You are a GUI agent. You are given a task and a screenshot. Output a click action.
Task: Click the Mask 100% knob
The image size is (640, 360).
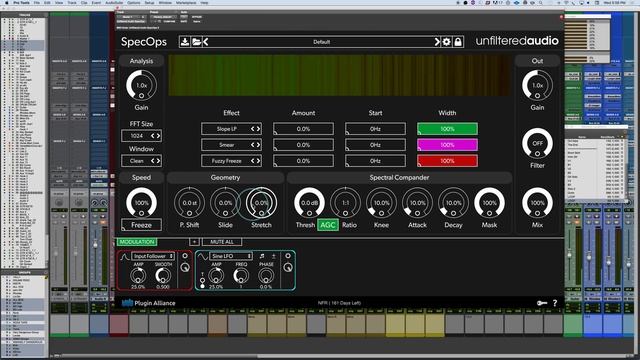click(489, 202)
